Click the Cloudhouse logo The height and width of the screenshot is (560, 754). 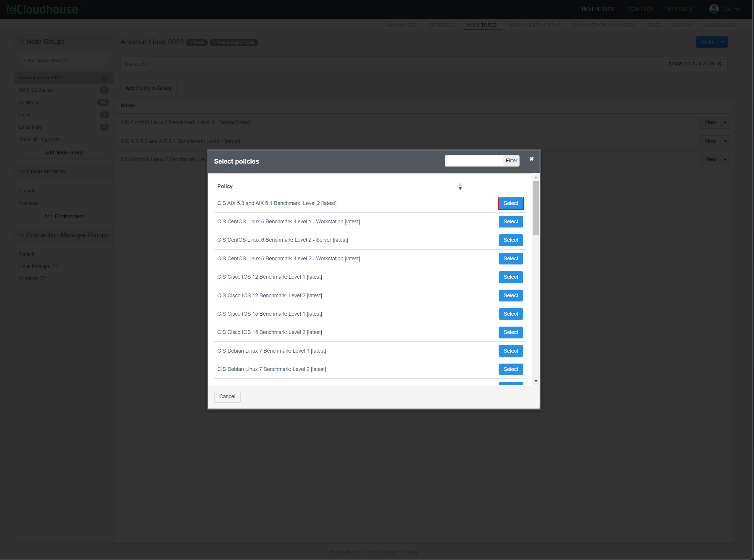point(44,9)
